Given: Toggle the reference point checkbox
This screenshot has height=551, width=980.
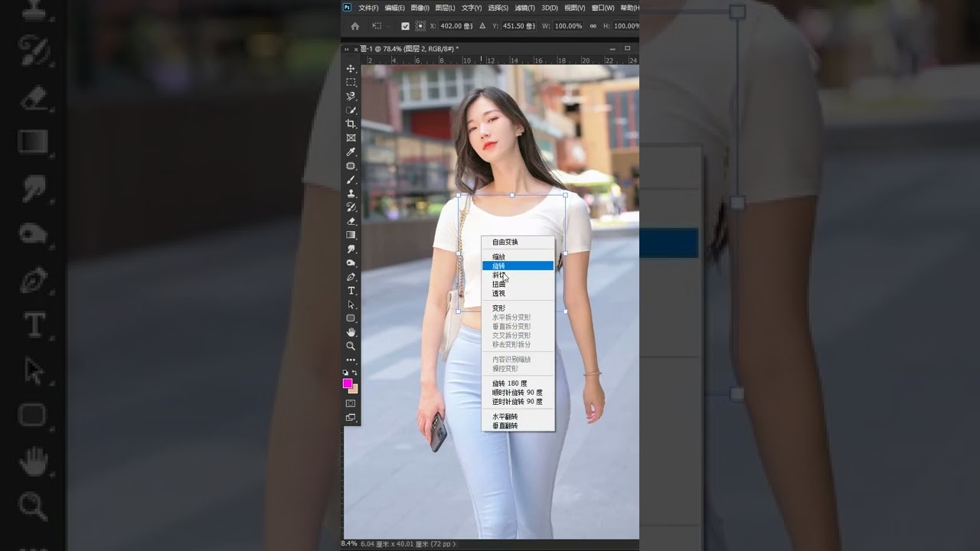Looking at the screenshot, I should click(x=405, y=26).
